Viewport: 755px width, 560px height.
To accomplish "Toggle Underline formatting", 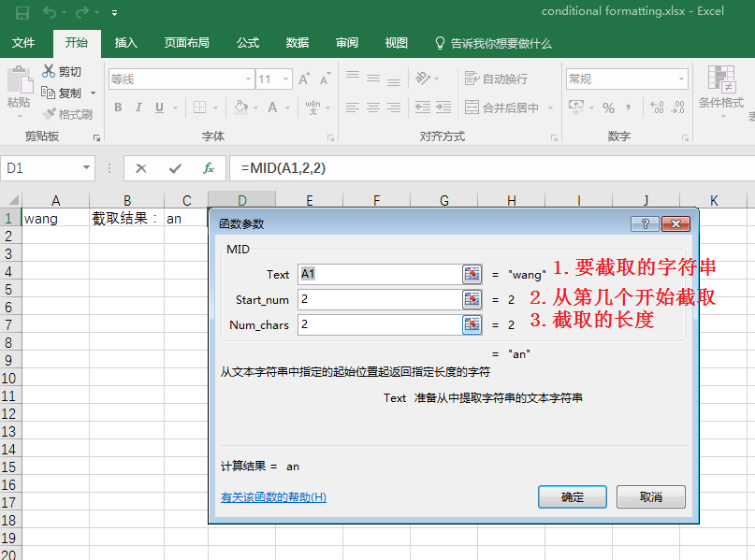I will [159, 108].
